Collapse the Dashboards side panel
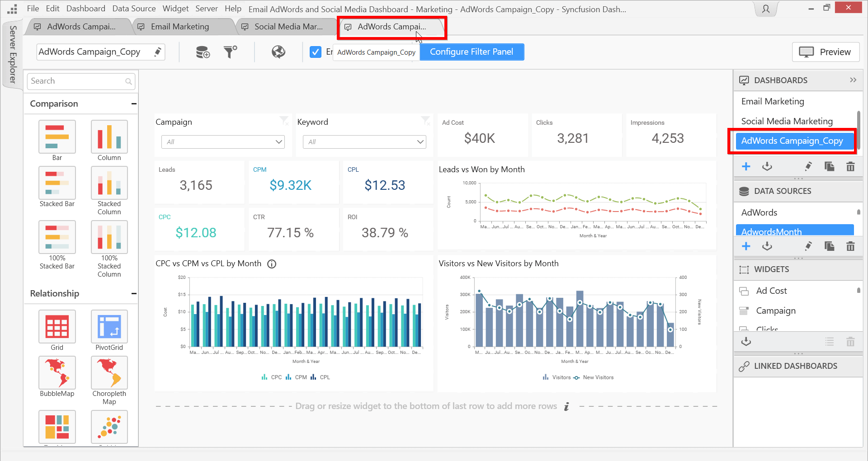Image resolution: width=868 pixels, height=461 pixels. tap(853, 80)
